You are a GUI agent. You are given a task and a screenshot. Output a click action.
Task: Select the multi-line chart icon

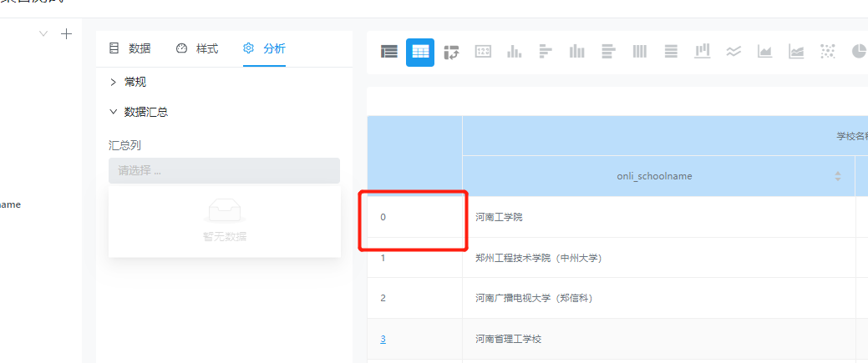click(733, 52)
